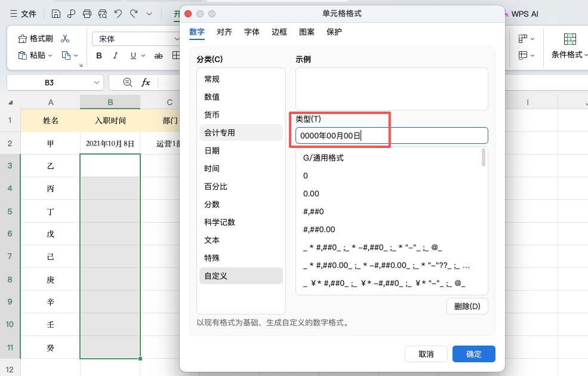Click the 格式刷 format painter
This screenshot has width=588, height=376.
coord(36,39)
